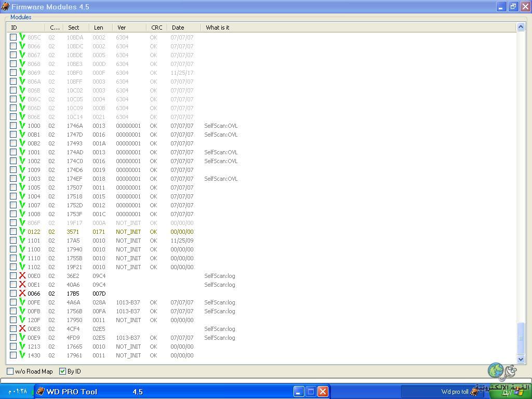Image resolution: width=532 pixels, height=399 pixels.
Task: Select the green status icon on row 1213
Action: [x=22, y=345]
